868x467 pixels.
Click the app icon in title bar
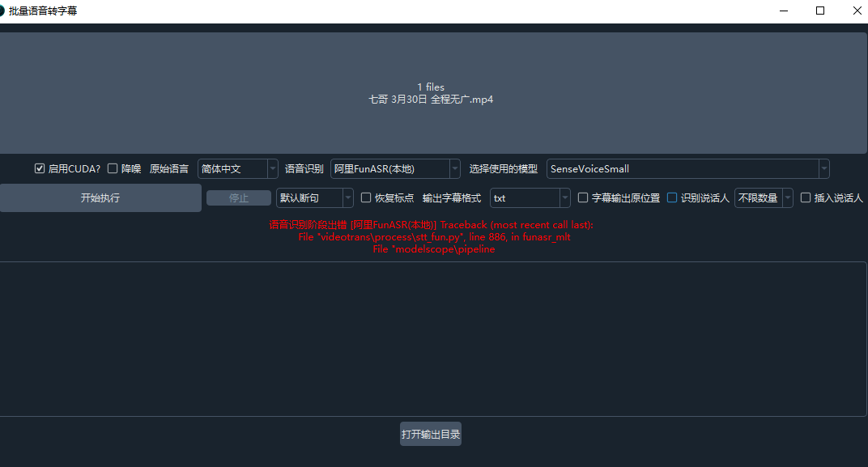[x=2, y=11]
